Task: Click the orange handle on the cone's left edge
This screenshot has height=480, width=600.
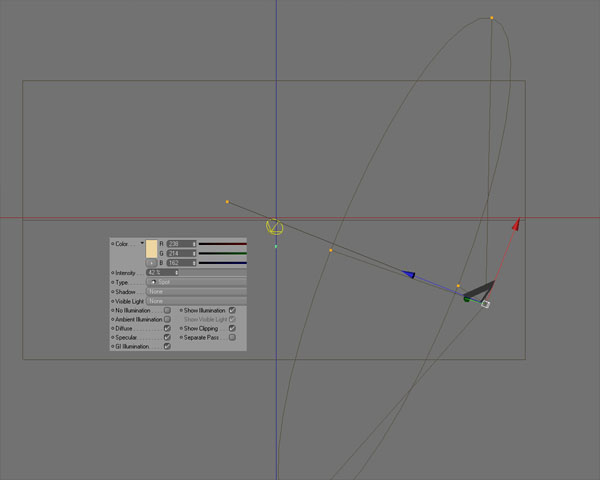Action: pos(331,250)
